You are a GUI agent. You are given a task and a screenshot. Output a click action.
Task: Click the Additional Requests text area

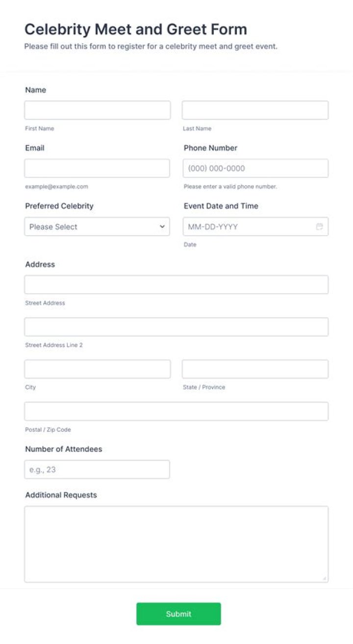[176, 544]
